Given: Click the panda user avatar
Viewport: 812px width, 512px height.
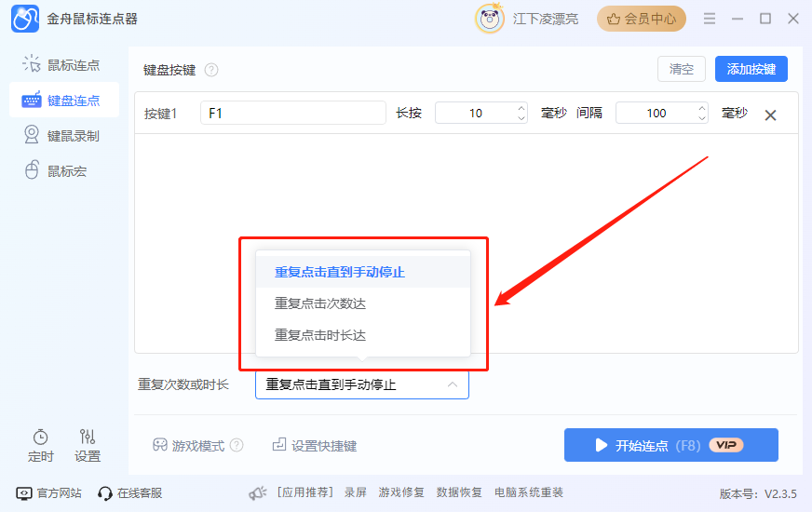Looking at the screenshot, I should point(490,19).
